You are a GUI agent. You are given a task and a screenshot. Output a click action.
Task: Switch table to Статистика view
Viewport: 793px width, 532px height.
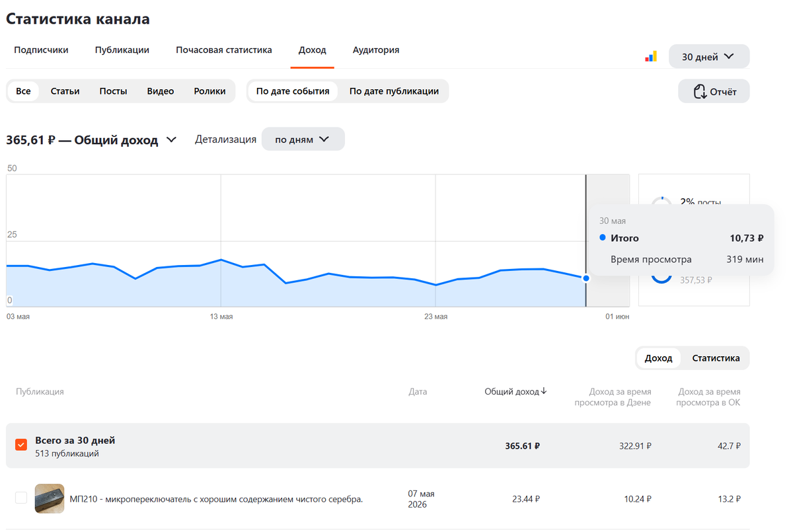tap(716, 358)
